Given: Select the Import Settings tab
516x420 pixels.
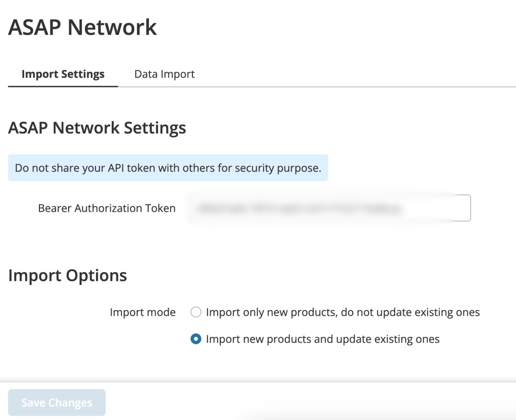Looking at the screenshot, I should [63, 74].
